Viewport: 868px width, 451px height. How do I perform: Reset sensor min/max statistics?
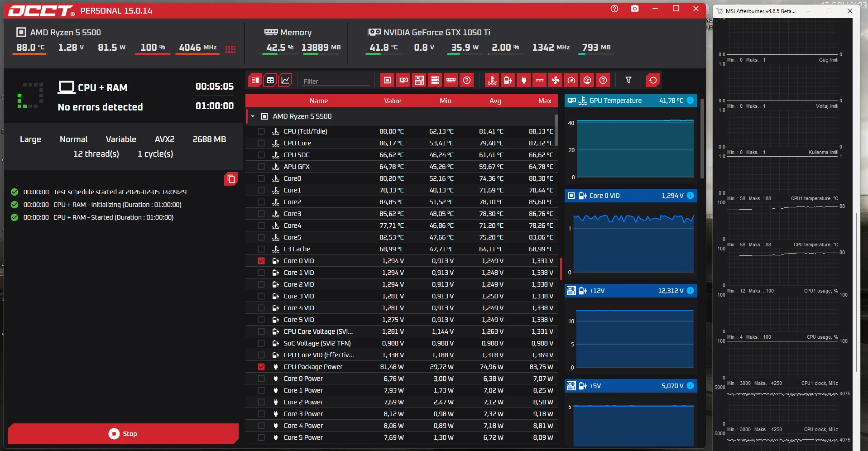pyautogui.click(x=652, y=81)
